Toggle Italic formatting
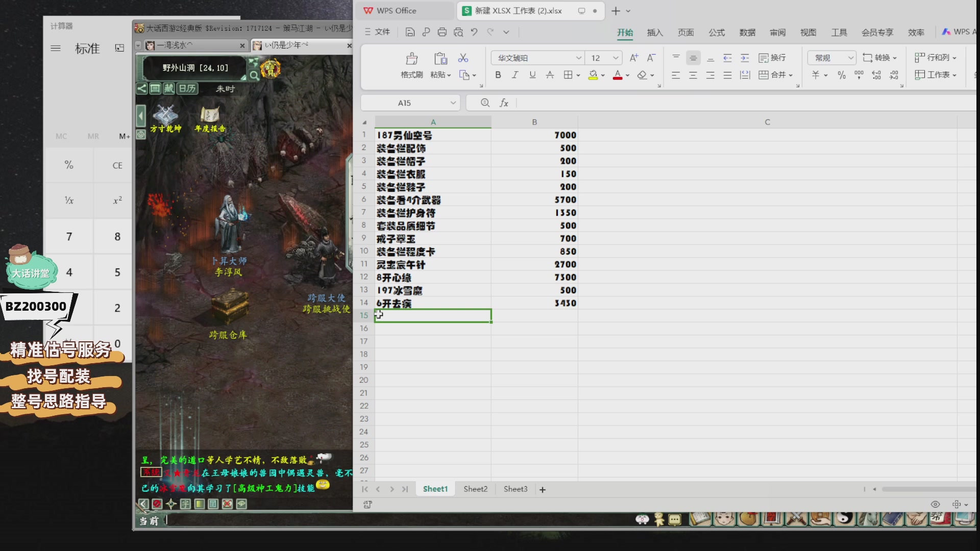The height and width of the screenshot is (551, 980). tap(515, 75)
